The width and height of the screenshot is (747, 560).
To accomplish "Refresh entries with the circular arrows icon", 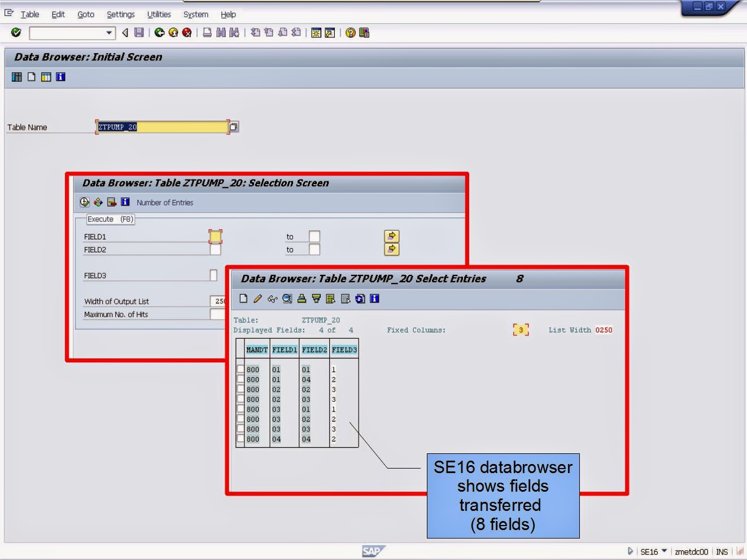I will coord(360,299).
